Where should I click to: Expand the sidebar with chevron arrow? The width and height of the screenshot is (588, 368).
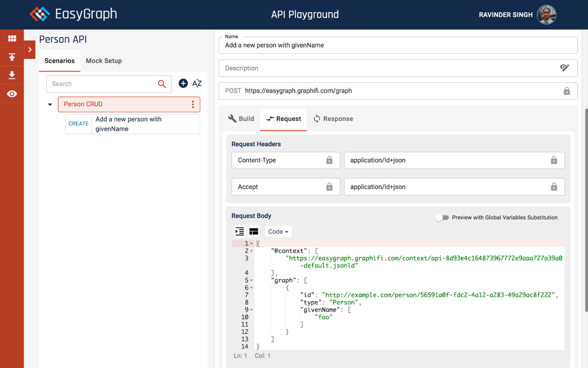[30, 50]
